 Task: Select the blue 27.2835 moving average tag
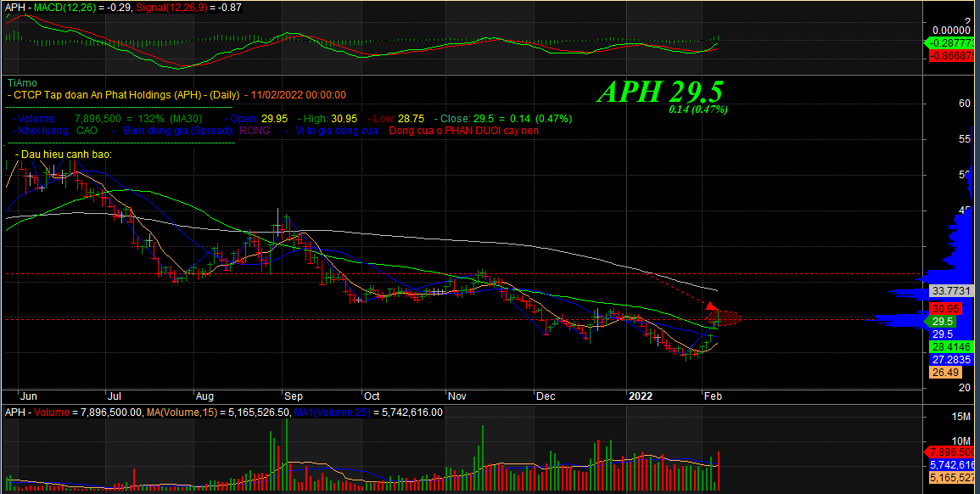[953, 360]
